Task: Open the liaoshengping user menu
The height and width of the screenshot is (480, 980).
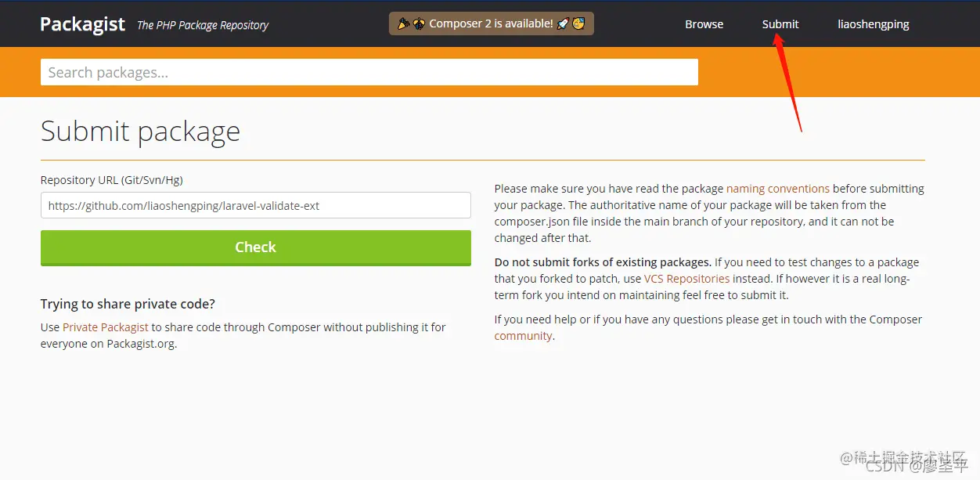Action: 874,24
